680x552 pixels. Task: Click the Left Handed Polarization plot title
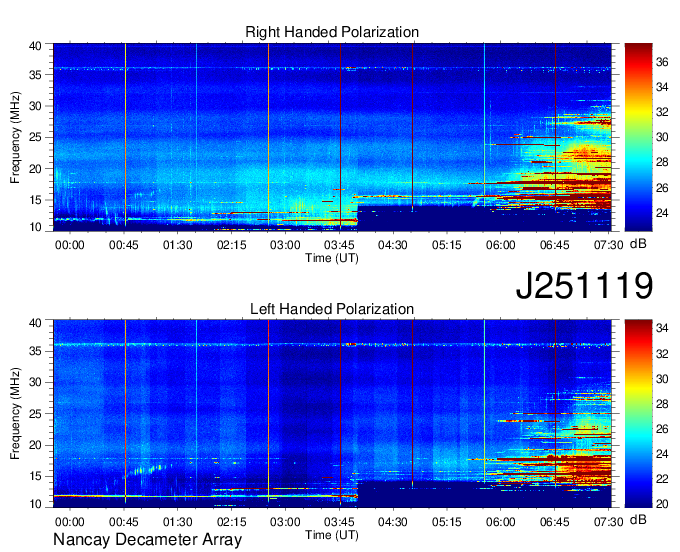[331, 309]
